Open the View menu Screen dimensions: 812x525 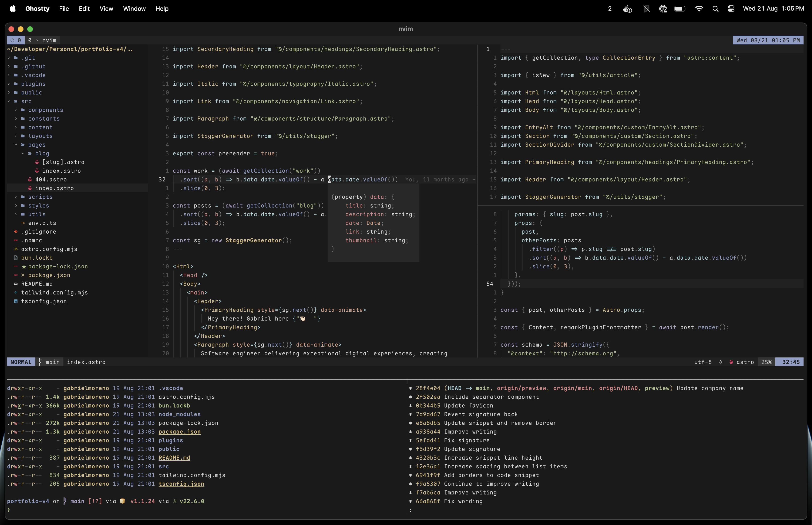pos(106,9)
